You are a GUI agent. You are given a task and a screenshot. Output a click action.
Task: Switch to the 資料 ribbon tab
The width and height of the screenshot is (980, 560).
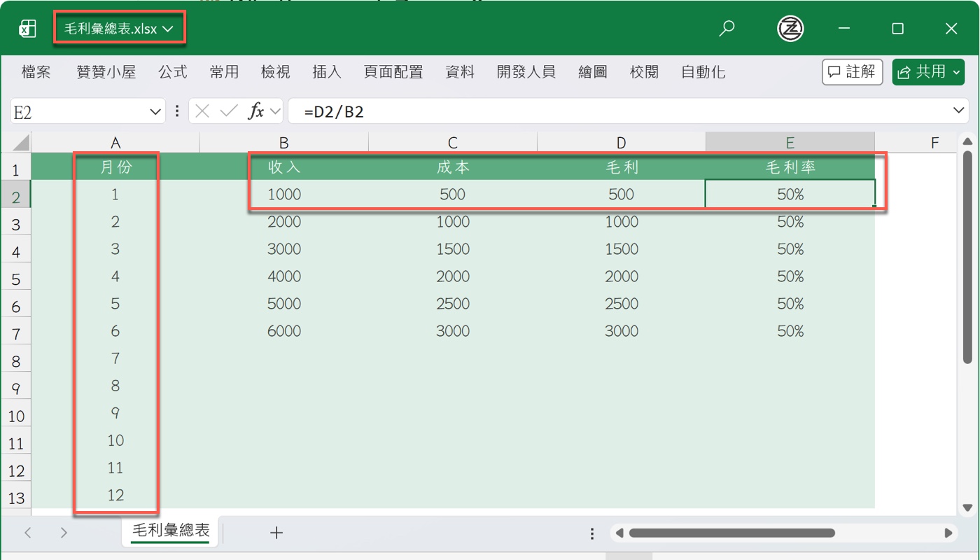(x=460, y=71)
